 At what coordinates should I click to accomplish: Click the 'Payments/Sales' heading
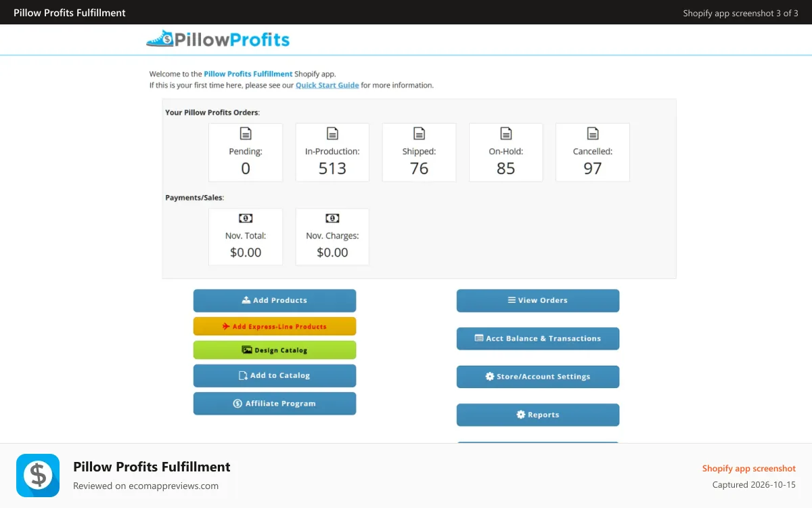tap(195, 198)
